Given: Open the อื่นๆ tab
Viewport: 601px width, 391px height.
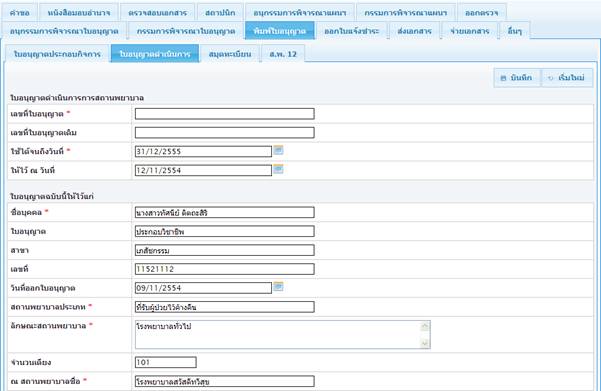Looking at the screenshot, I should [515, 31].
